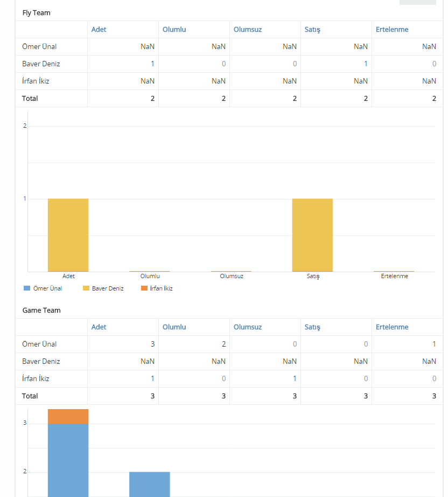Viewport: 448px width, 497px height.
Task: Click Fly Team Total Adet value 2
Action: coord(152,99)
